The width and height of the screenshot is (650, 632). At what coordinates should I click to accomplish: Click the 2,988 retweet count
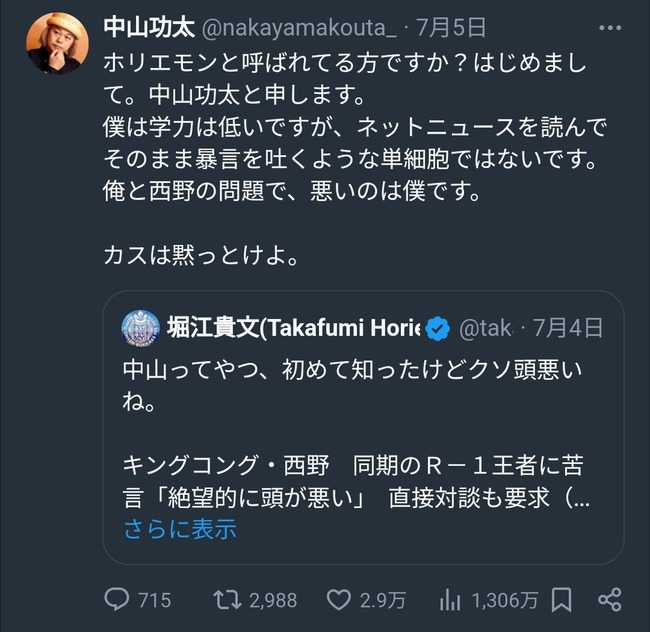[273, 600]
